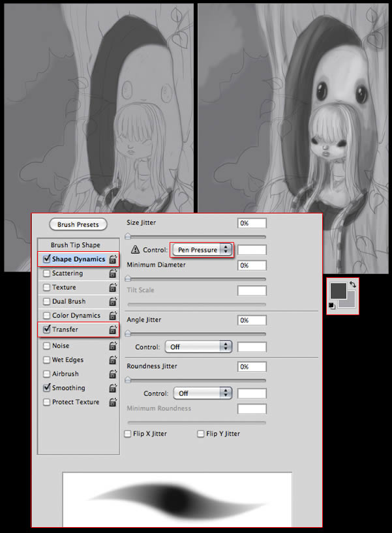Click the lock icon beside Scattering
This screenshot has width=392, height=533.
(x=113, y=273)
